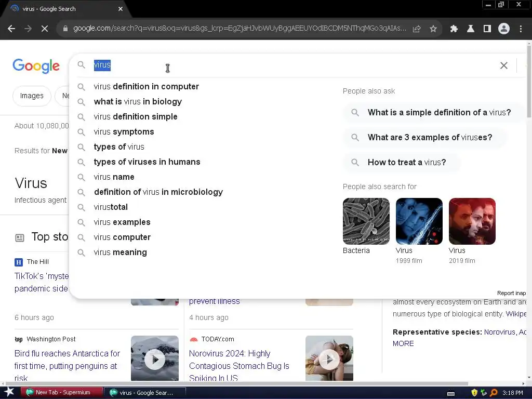Click Report inappropriate predictions link
532x399 pixels.
[511, 293]
